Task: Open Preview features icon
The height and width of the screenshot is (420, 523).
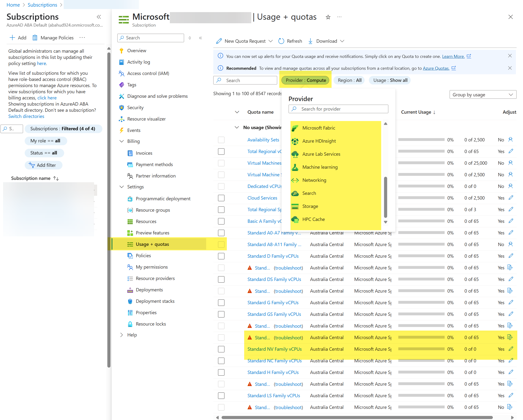Action: [x=130, y=233]
